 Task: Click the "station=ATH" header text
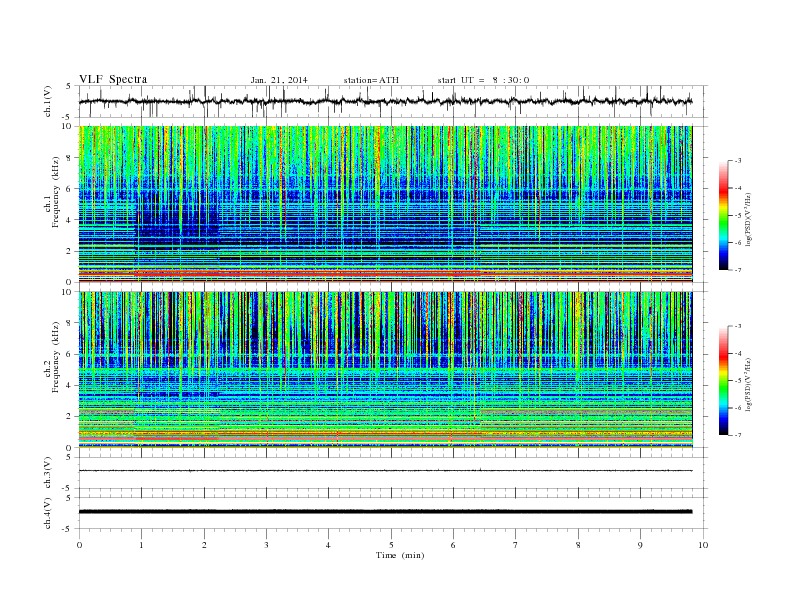pyautogui.click(x=371, y=80)
